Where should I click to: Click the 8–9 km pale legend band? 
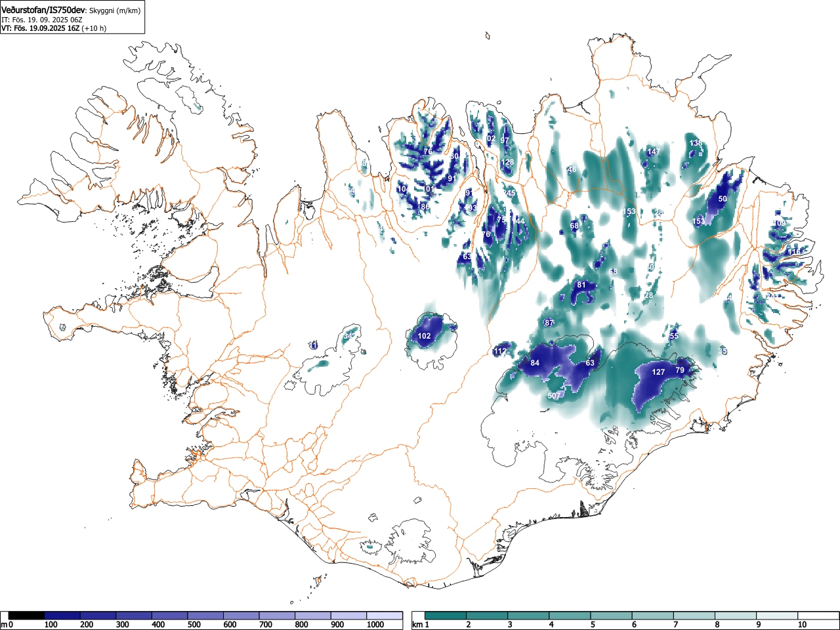click(735, 616)
